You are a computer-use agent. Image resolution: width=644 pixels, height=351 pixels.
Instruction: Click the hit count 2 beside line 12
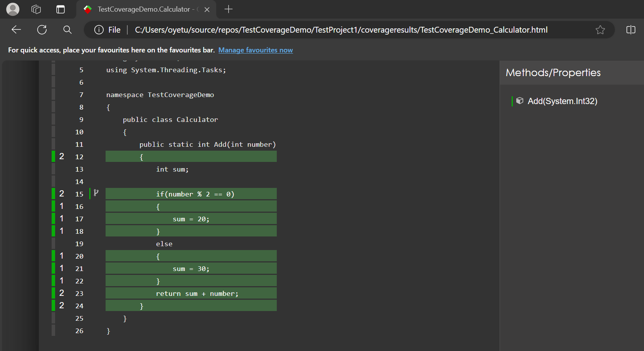(61, 156)
